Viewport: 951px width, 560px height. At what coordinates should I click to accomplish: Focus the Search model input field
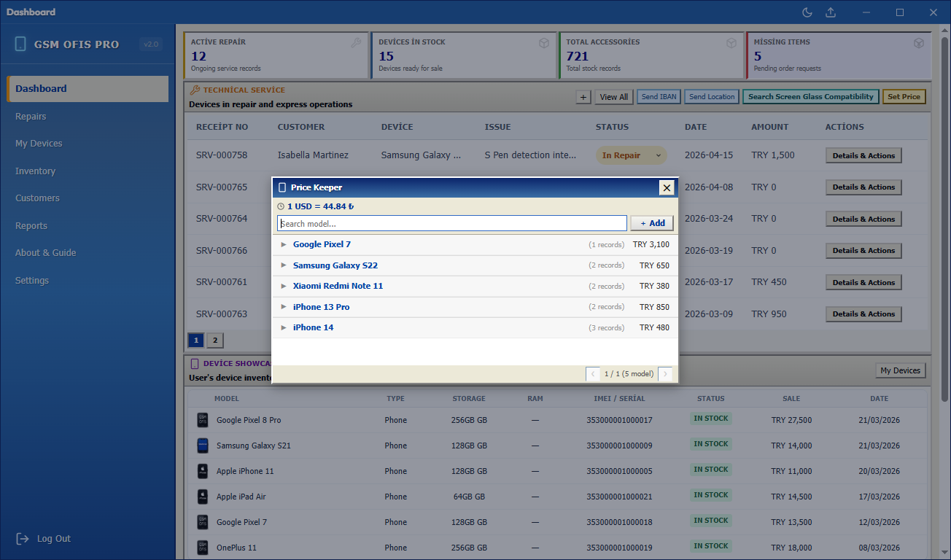(x=452, y=223)
